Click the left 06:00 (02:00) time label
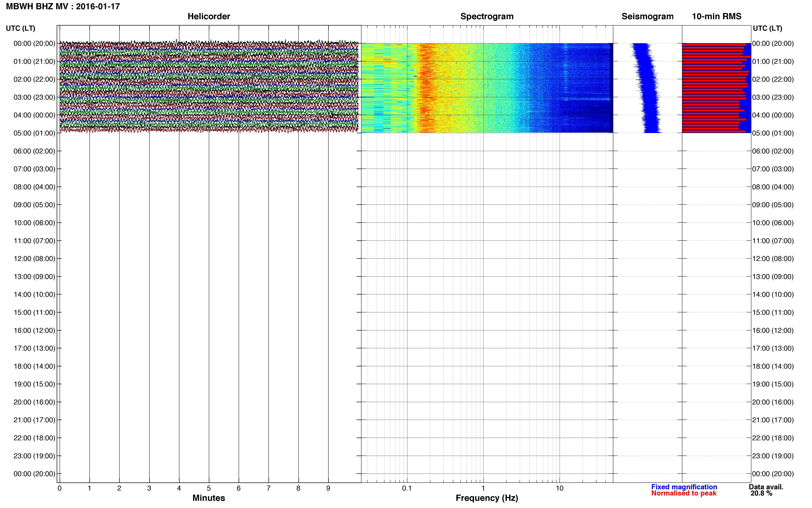 pos(34,151)
